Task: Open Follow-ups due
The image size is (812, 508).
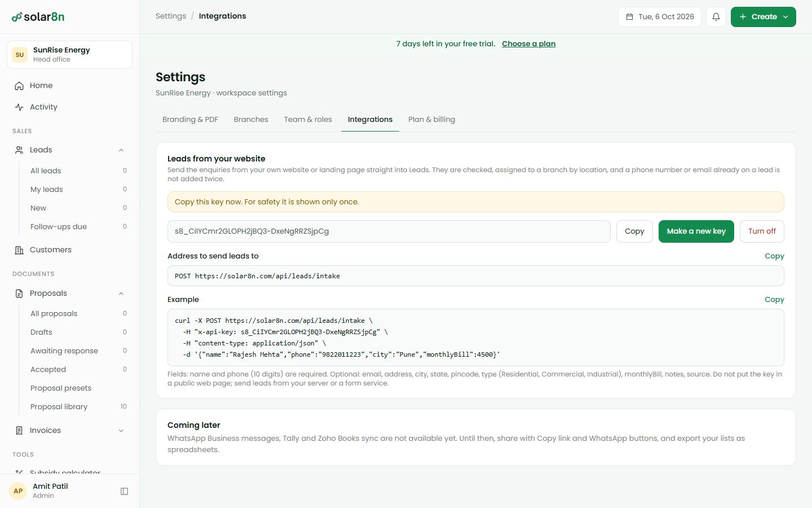Action: tap(78, 227)
